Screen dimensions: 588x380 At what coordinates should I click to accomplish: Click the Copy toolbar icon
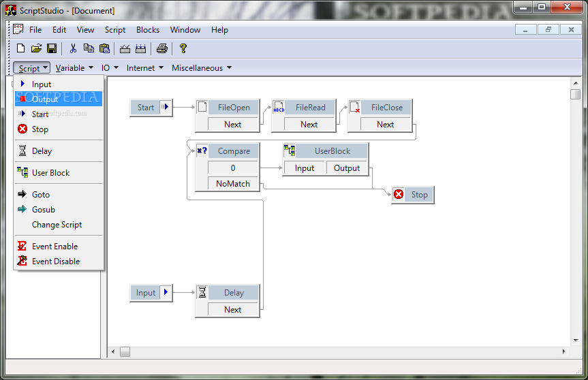[89, 48]
